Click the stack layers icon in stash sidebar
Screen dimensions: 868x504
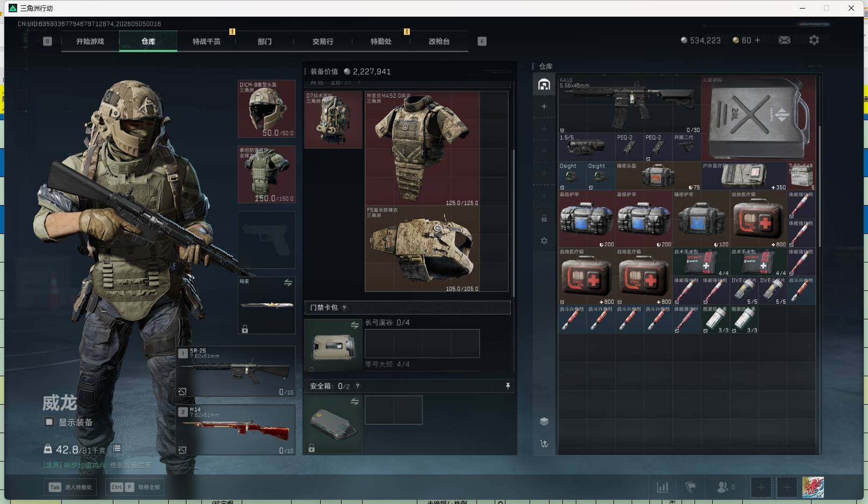pos(544,421)
